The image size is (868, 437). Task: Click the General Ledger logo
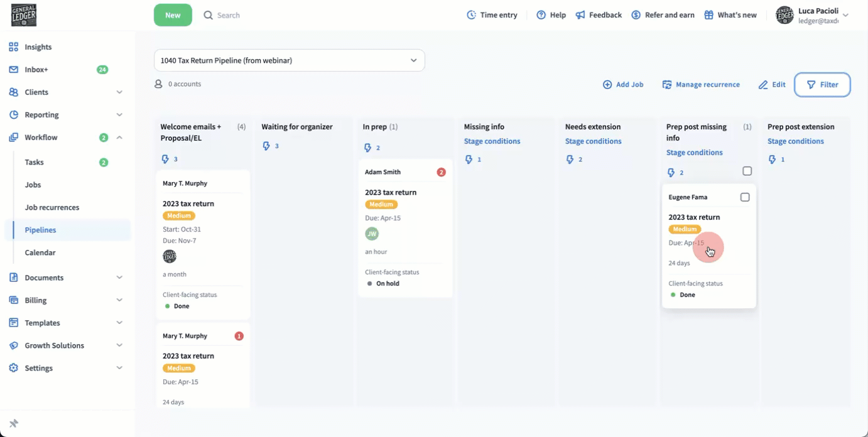[x=24, y=15]
